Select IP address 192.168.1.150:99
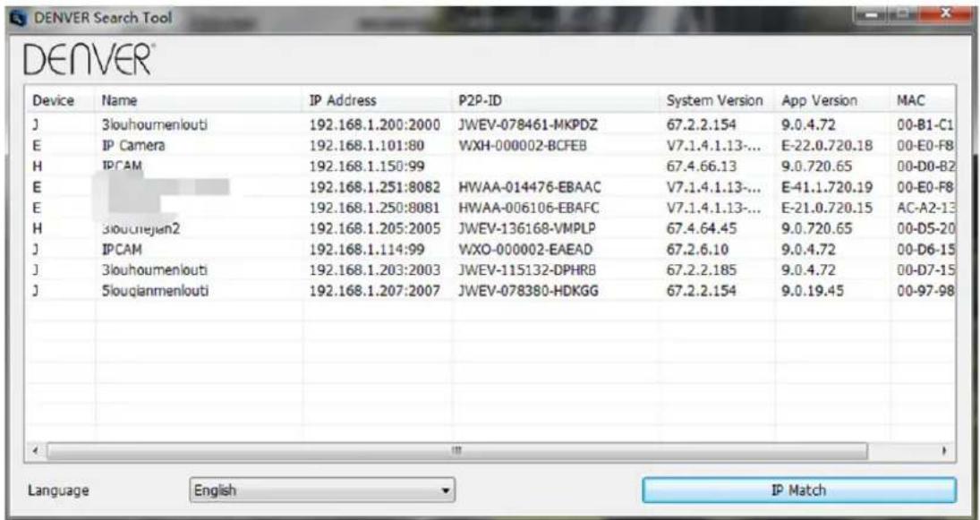The width and height of the screenshot is (980, 520). pos(367,166)
